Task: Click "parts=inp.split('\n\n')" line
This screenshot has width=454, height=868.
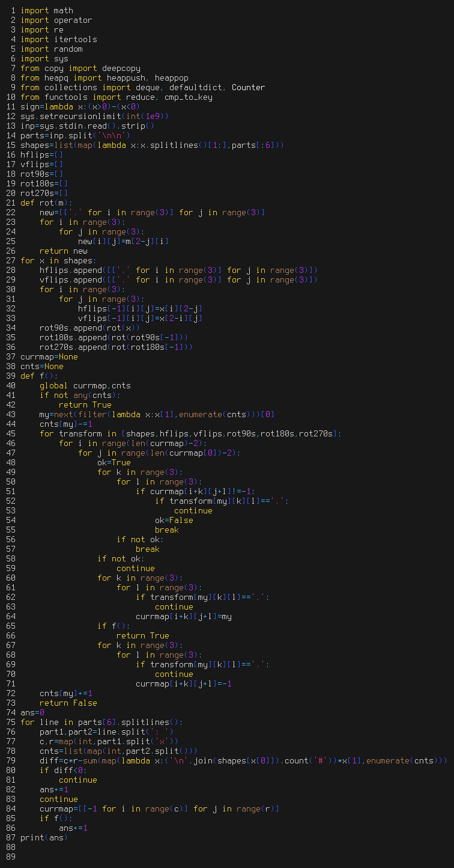Action: [x=76, y=135]
